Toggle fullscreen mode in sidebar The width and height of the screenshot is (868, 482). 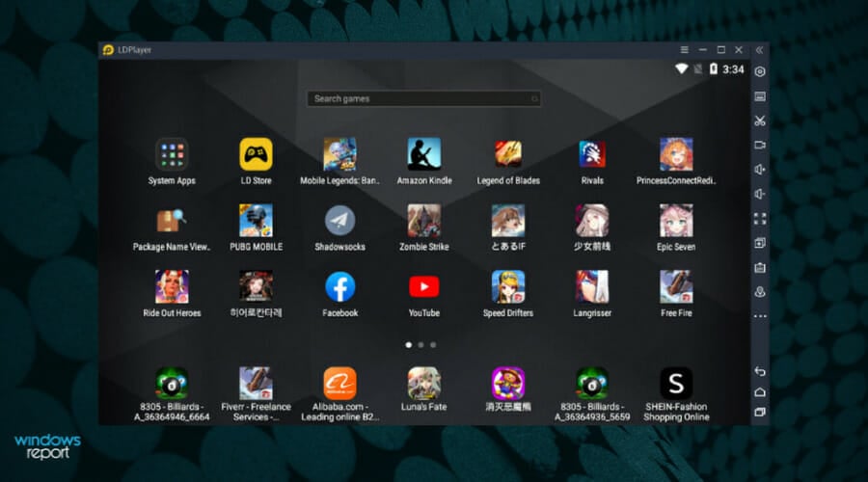coord(760,219)
